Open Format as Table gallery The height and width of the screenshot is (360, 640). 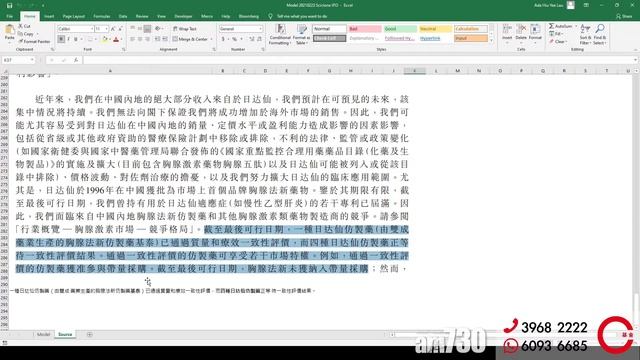click(301, 35)
